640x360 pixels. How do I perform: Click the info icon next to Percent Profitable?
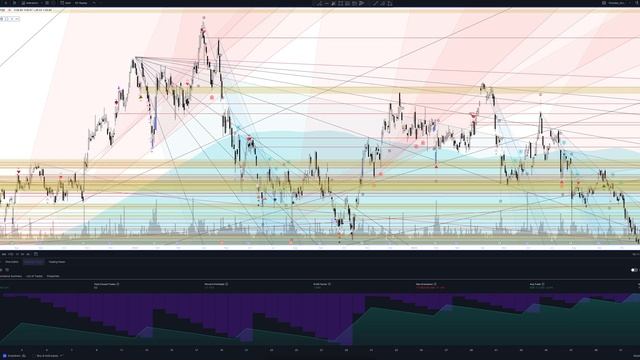click(227, 284)
